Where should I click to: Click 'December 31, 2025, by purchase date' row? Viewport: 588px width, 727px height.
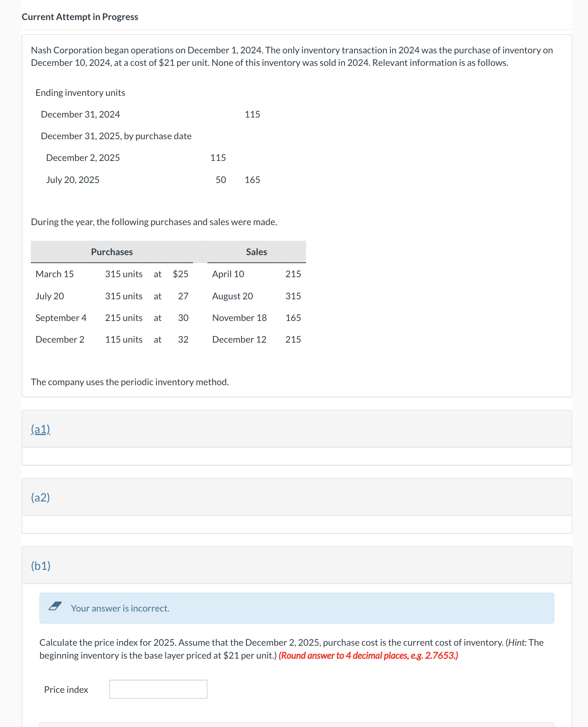[x=116, y=136]
